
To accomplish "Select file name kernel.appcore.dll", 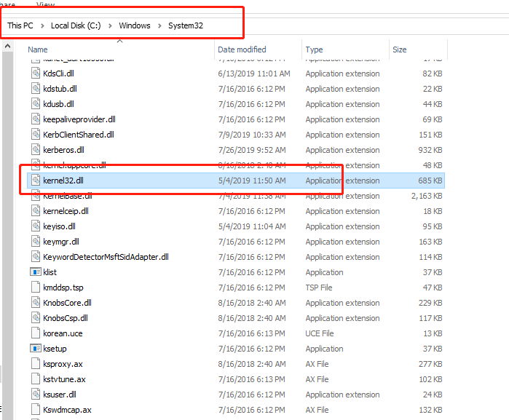I will 74,165.
